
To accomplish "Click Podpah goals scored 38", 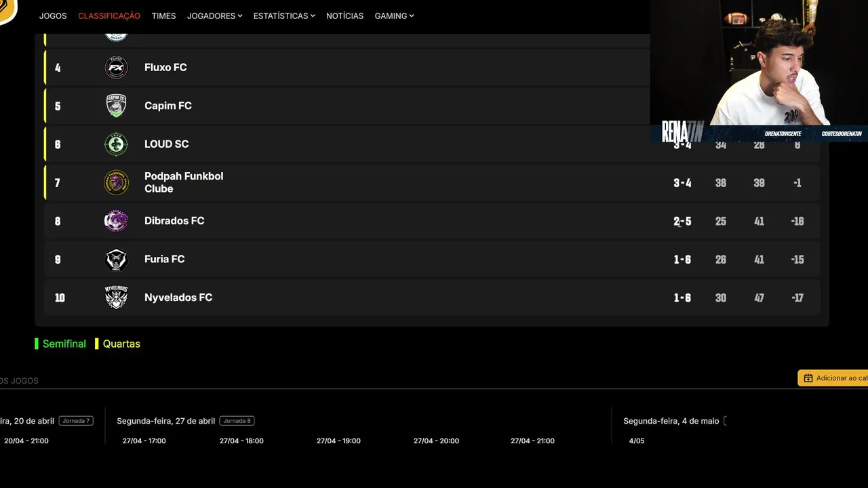I will pyautogui.click(x=721, y=183).
